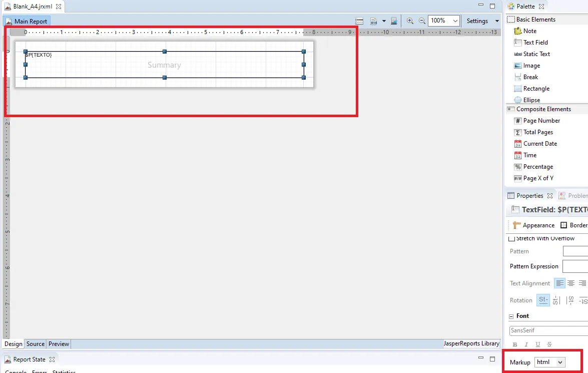This screenshot has height=373, width=588.
Task: Click the zoom in magnifier icon
Action: pyautogui.click(x=410, y=21)
